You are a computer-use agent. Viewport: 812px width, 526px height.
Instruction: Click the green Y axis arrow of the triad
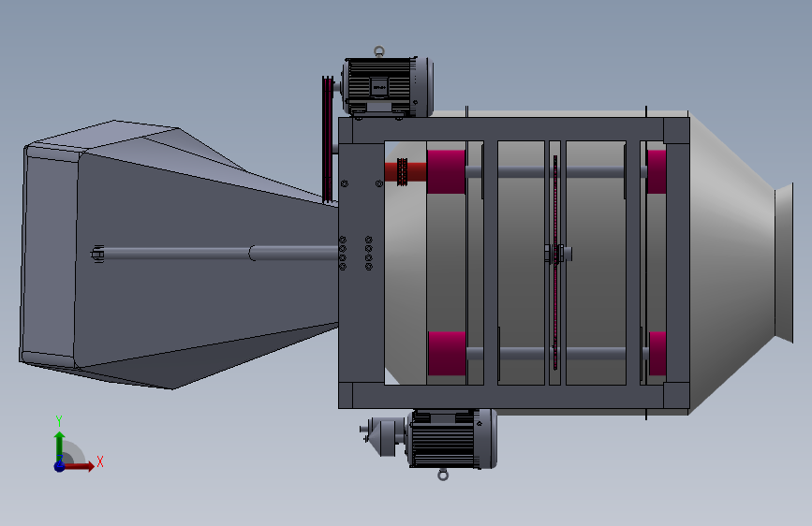point(60,446)
